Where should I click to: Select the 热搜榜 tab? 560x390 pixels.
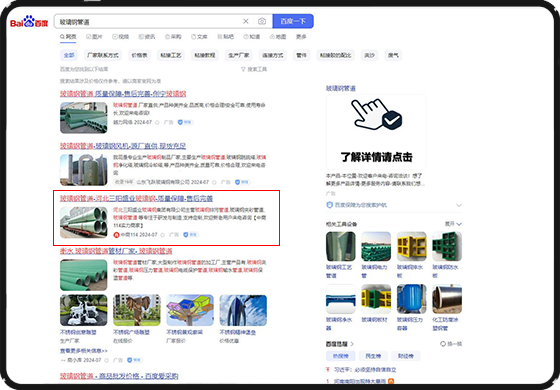coord(341,356)
